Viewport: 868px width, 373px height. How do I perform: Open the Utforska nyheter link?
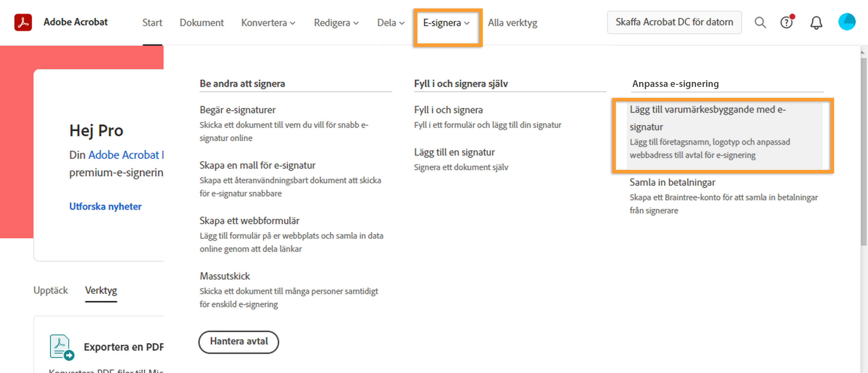[105, 206]
